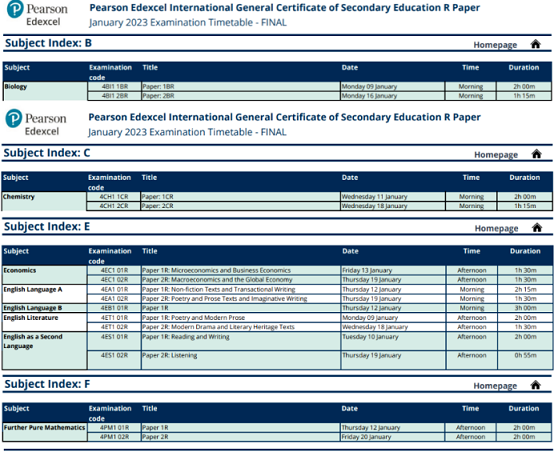This screenshot has width=554, height=452.
Task: Select exam code 4EB1 01R
Action: coord(114,308)
